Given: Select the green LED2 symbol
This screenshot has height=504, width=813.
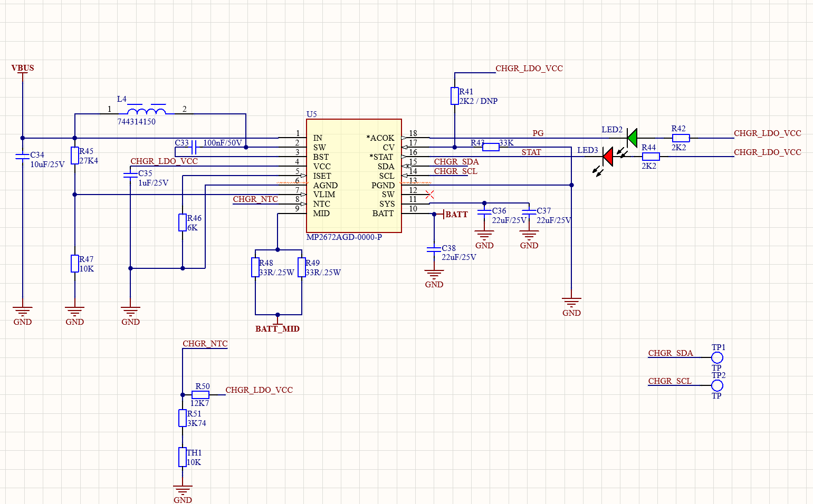Looking at the screenshot, I should click(632, 139).
